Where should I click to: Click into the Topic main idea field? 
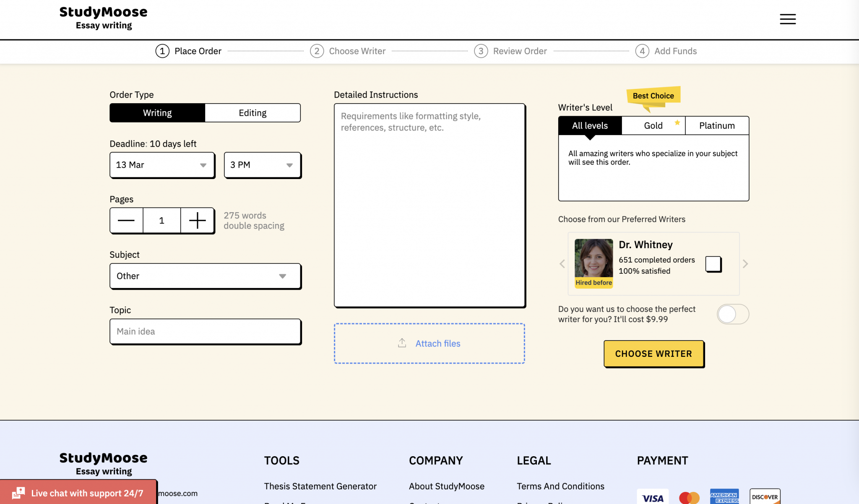205,332
